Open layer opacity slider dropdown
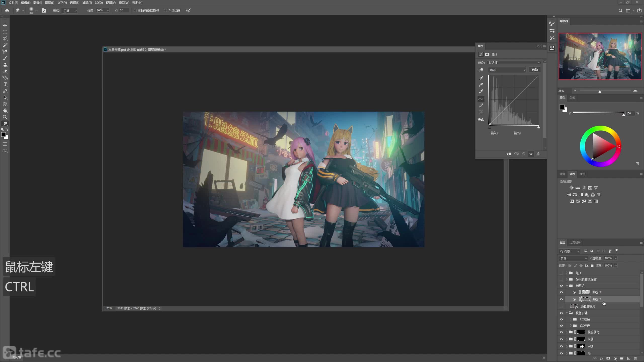644x362 pixels. [616, 258]
